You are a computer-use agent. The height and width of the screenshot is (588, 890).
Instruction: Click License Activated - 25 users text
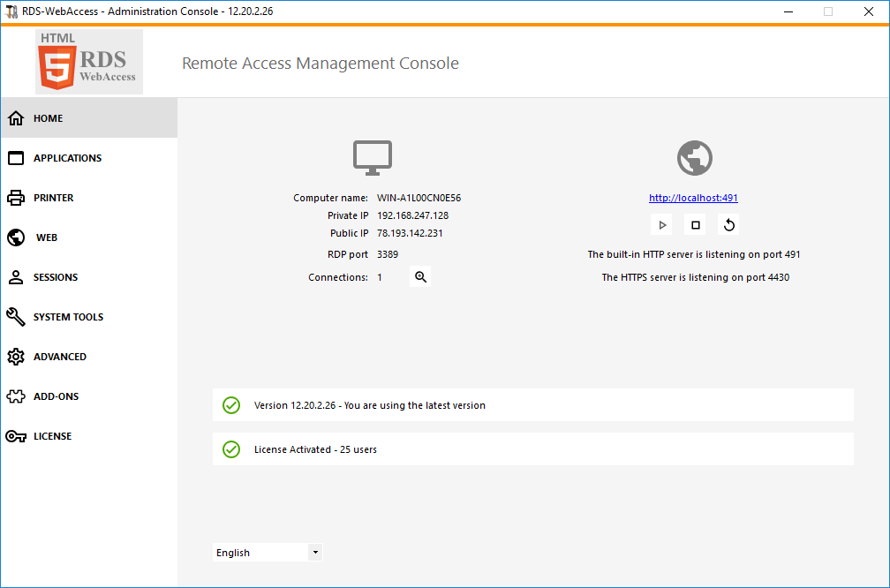pyautogui.click(x=315, y=449)
